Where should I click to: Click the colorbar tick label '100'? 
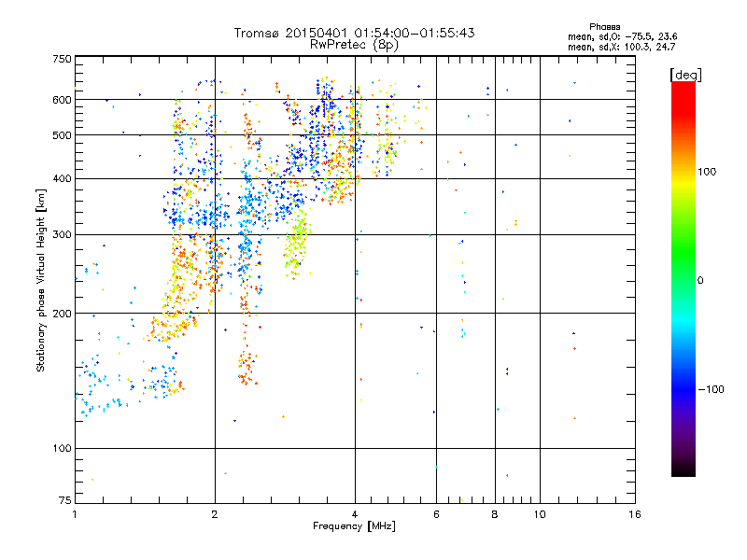707,172
